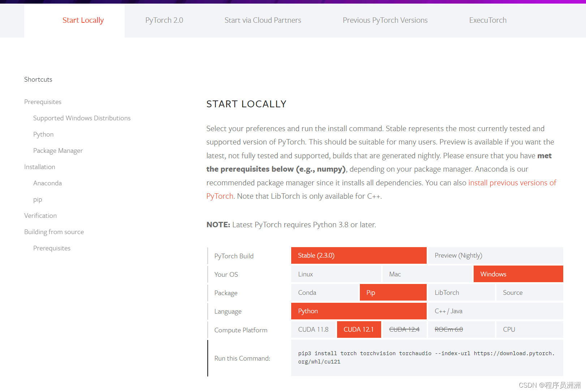Jump to top-level Prerequisites shortcut under Shortcuts

pyautogui.click(x=43, y=102)
